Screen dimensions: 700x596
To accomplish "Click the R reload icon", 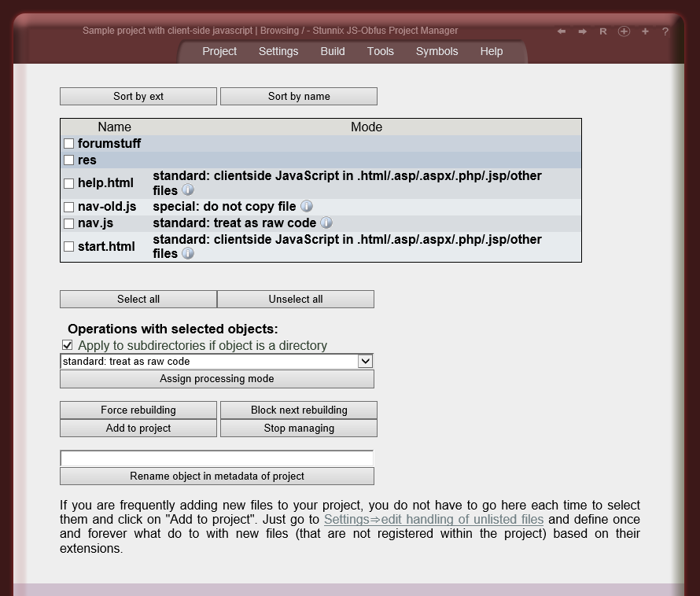I will [602, 31].
